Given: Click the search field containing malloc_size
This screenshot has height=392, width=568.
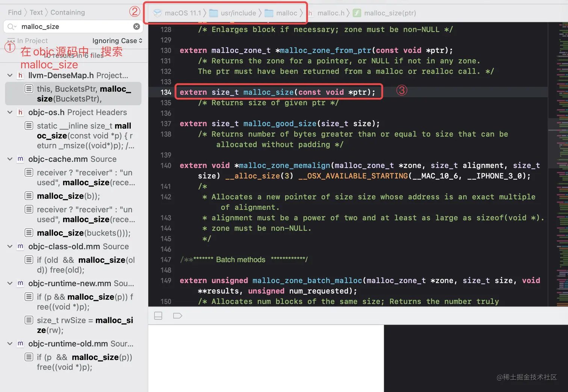Looking at the screenshot, I should [73, 26].
